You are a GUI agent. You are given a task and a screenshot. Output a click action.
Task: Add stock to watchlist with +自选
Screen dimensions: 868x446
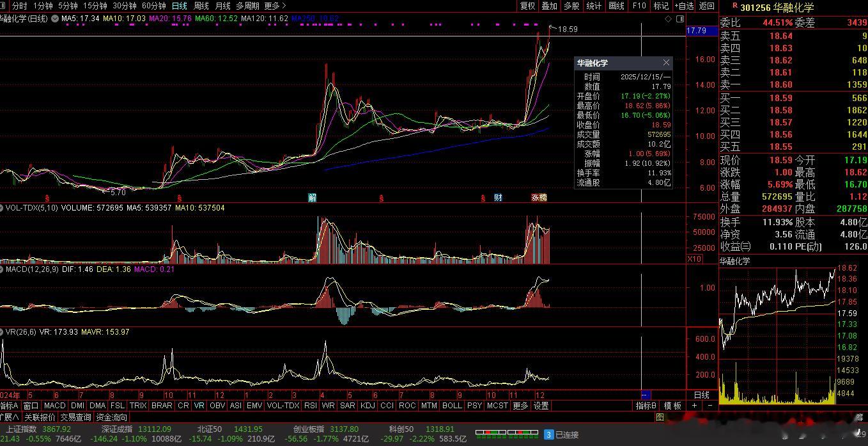(684, 6)
